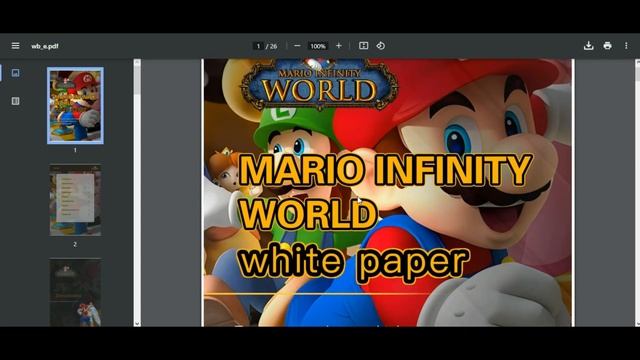Open the more actions three-dot menu

pyautogui.click(x=626, y=46)
